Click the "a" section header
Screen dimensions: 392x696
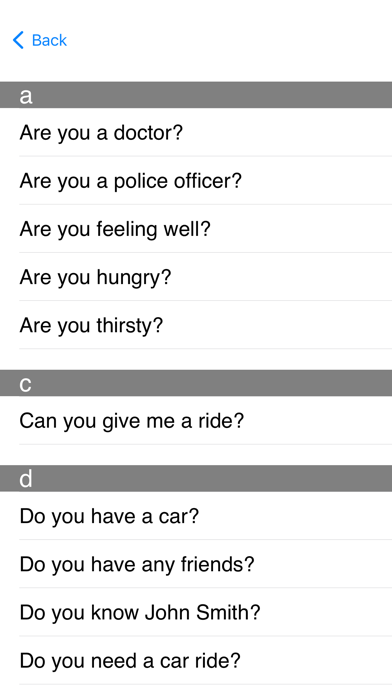196,95
